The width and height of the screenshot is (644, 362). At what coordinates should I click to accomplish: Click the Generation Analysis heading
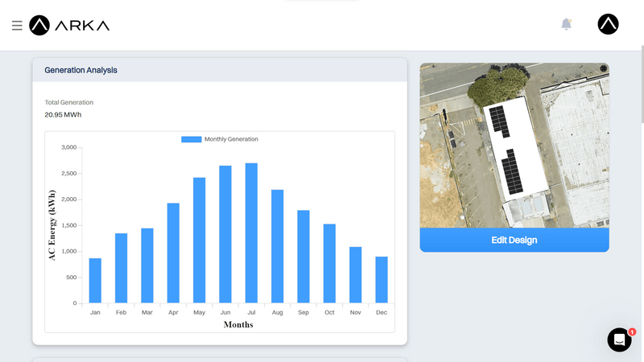[x=81, y=70]
